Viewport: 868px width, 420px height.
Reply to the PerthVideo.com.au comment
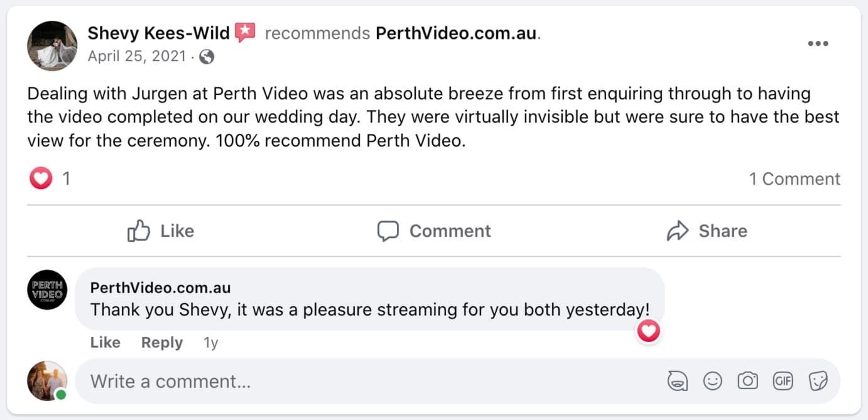coord(161,343)
